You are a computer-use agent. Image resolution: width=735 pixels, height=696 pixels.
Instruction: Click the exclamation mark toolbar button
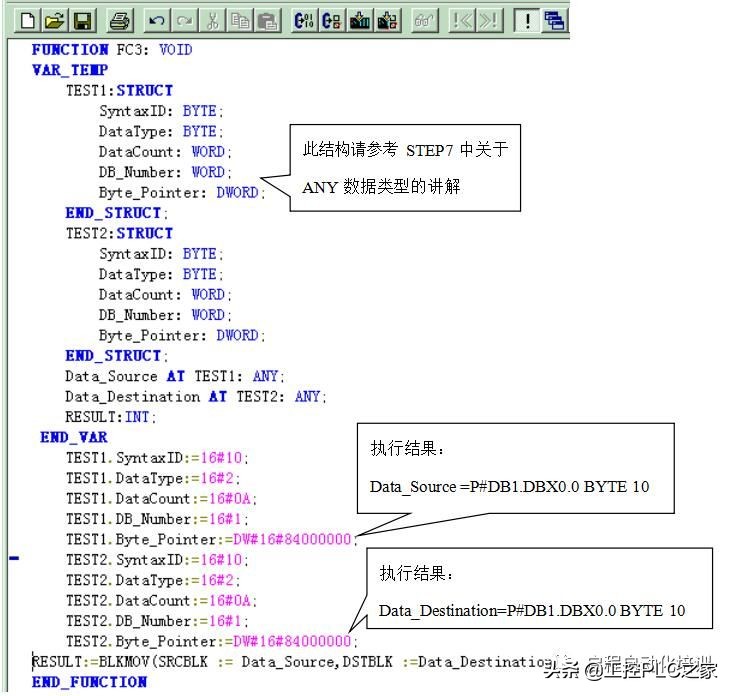(x=527, y=21)
